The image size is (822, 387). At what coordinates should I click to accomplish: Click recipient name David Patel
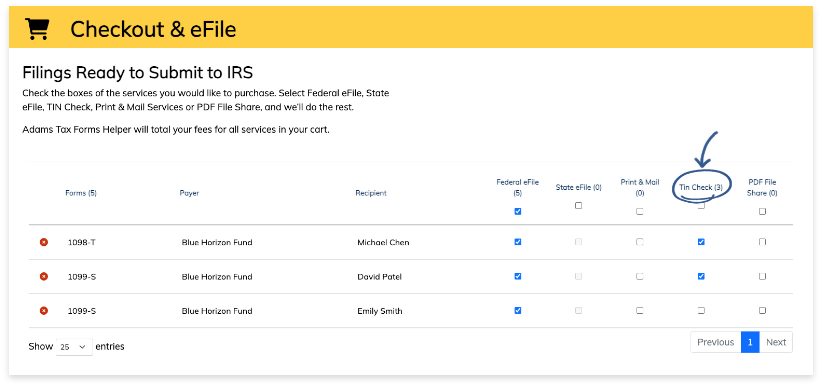coord(379,276)
